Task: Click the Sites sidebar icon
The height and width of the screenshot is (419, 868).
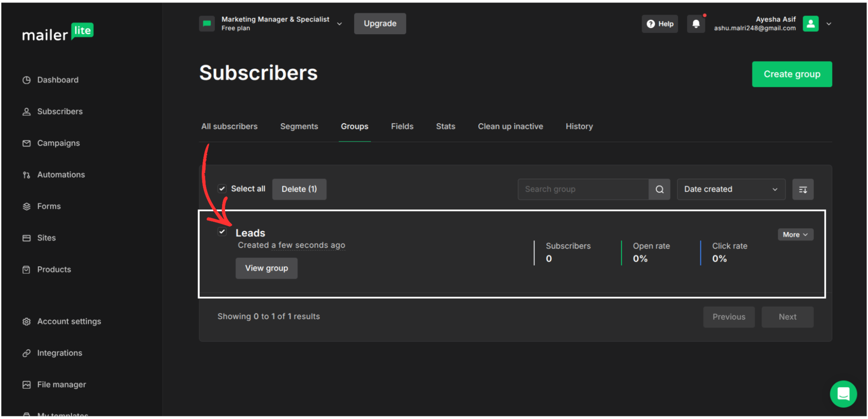Action: coord(26,237)
